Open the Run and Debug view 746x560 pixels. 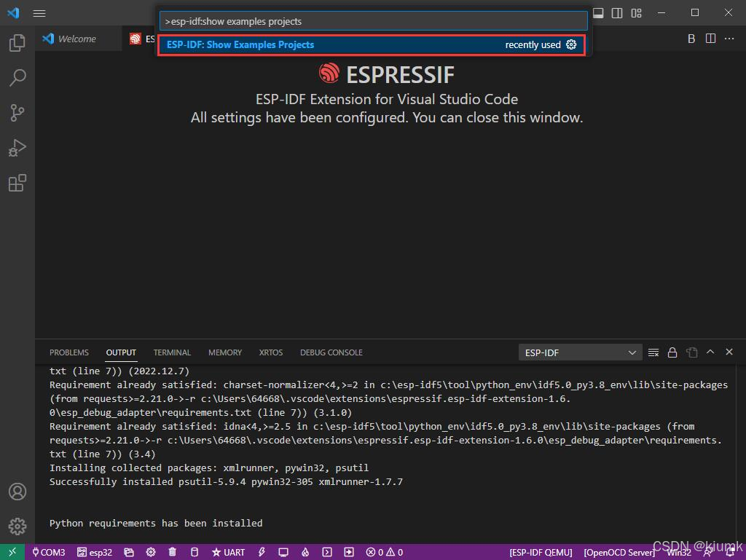tap(17, 148)
